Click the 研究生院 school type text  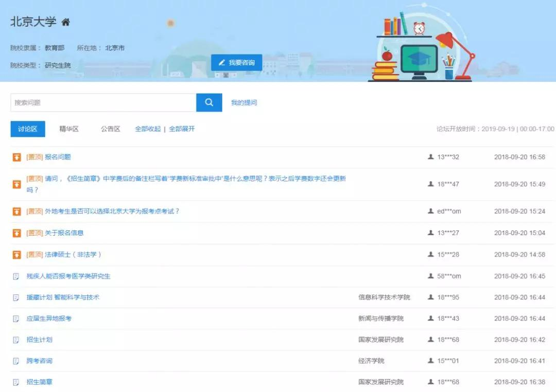58,65
